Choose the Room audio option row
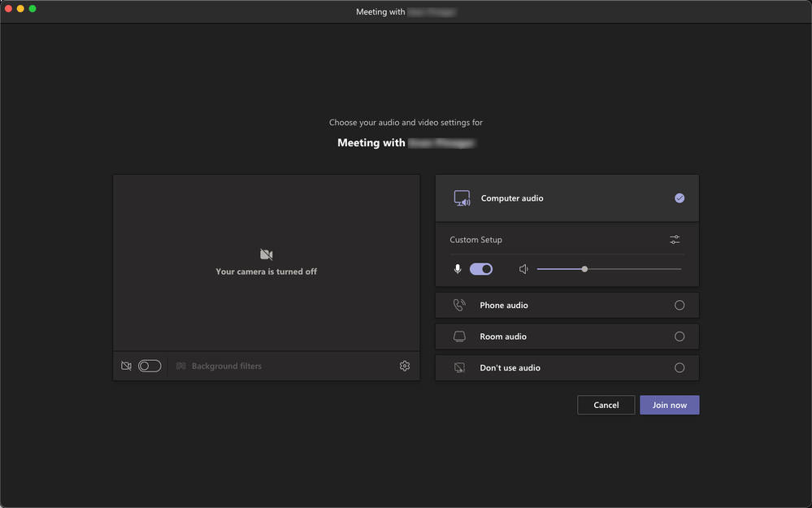This screenshot has width=812, height=508. [x=567, y=336]
